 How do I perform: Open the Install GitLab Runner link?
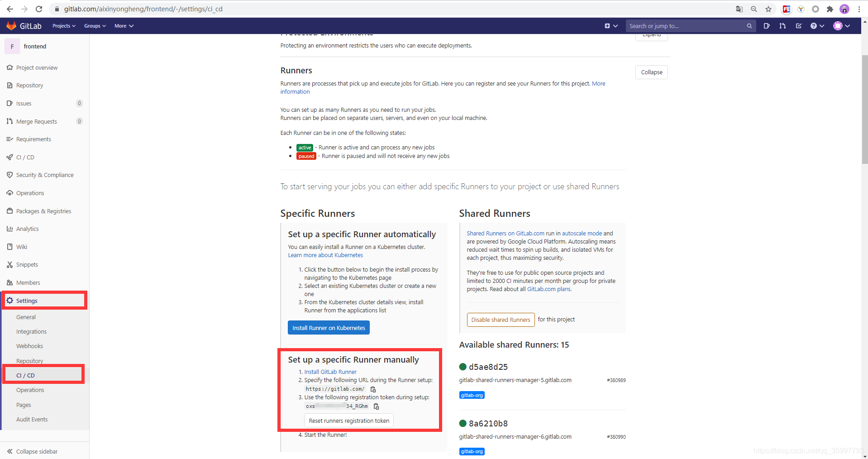pos(330,371)
